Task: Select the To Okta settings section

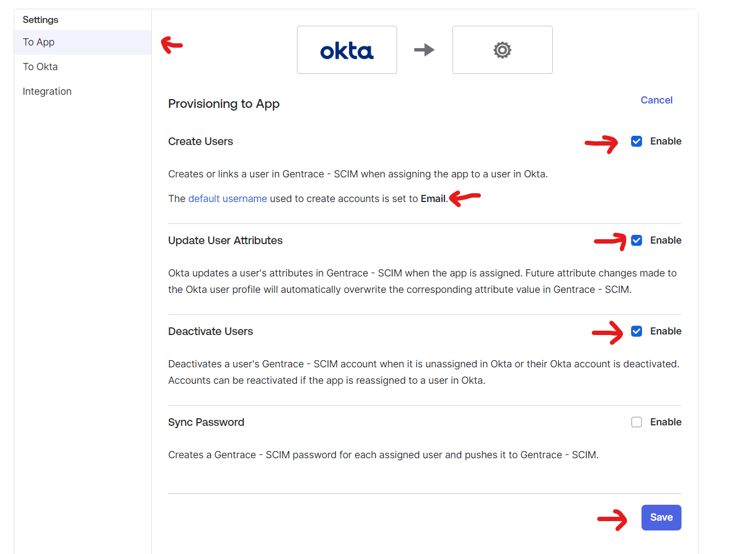Action: click(x=40, y=66)
